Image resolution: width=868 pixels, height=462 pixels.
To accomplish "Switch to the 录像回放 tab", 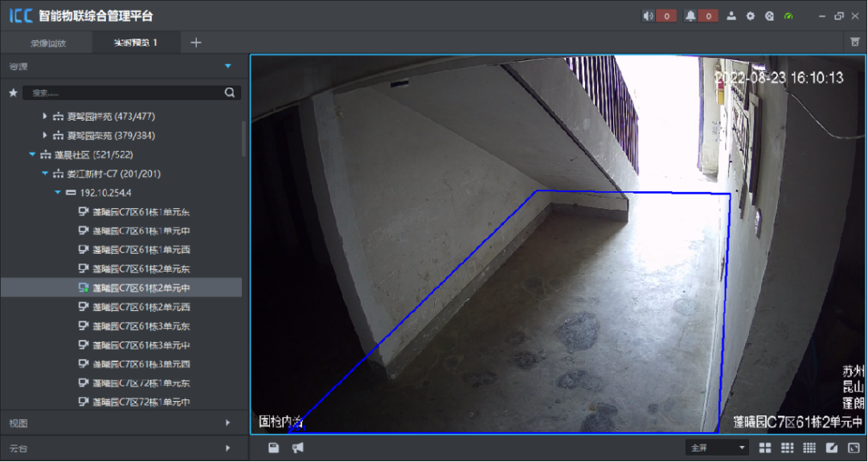I will click(x=48, y=43).
